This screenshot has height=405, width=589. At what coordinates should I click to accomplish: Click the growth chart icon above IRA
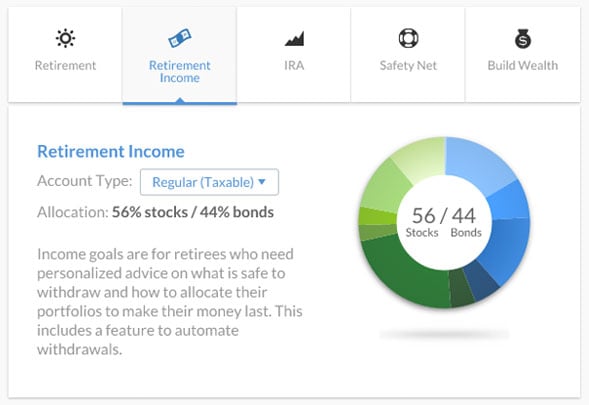click(294, 39)
